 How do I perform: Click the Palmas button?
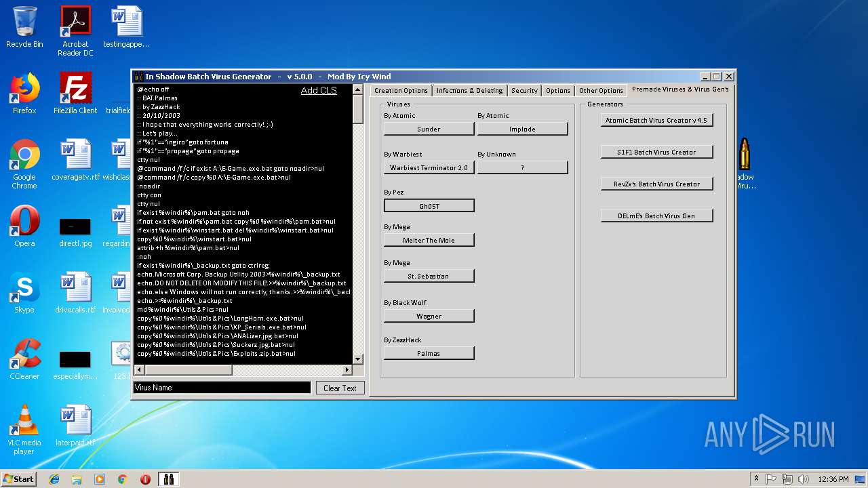click(429, 353)
